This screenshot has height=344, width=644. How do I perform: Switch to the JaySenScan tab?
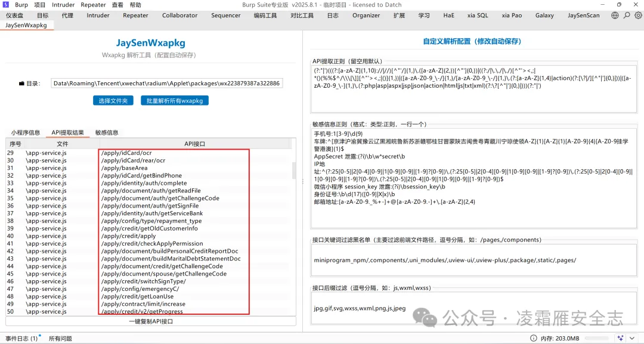(x=584, y=15)
